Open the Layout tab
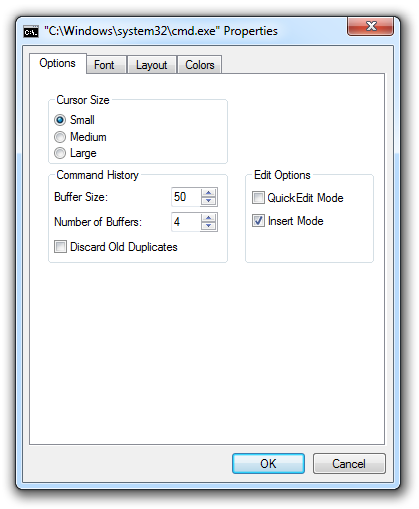Viewport: 419px width, 509px height. (152, 65)
